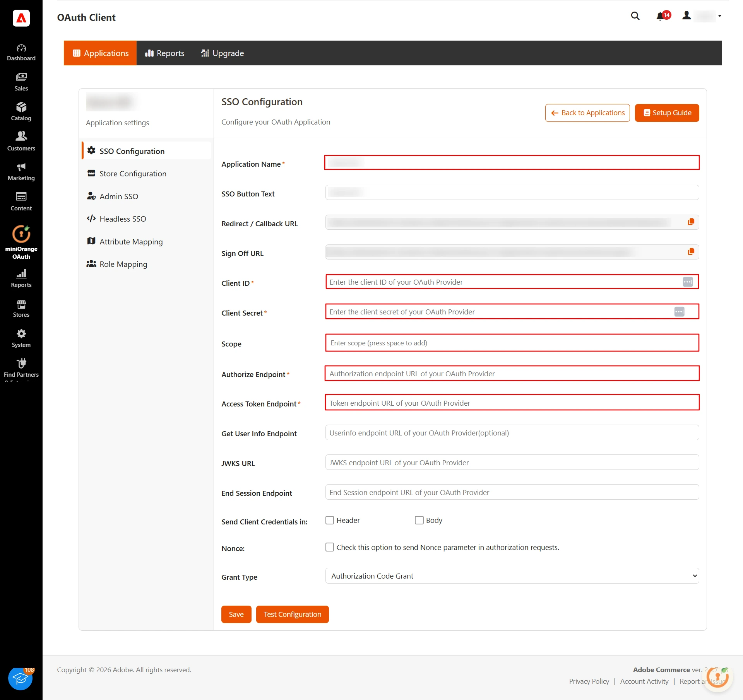Open the Dashboard sidebar item

21,53
